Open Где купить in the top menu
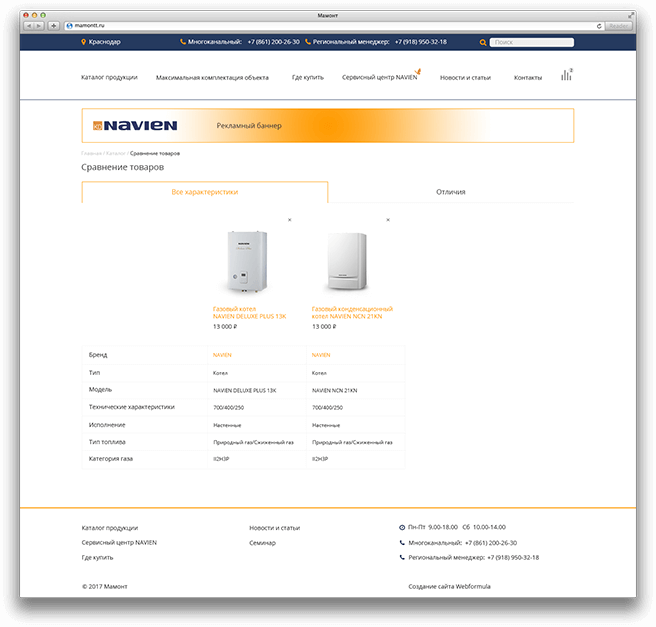This screenshot has width=656, height=627. click(x=308, y=78)
